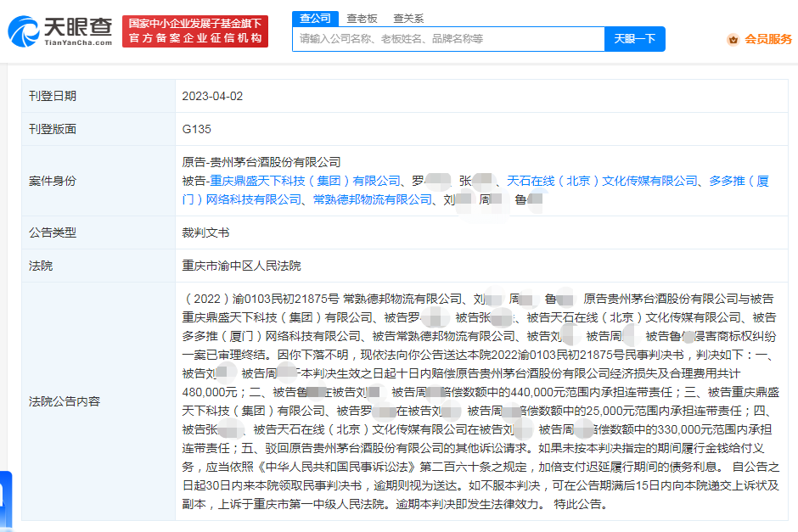The image size is (798, 532).
Task: Click the TianYanCha logo
Action: (x=60, y=31)
